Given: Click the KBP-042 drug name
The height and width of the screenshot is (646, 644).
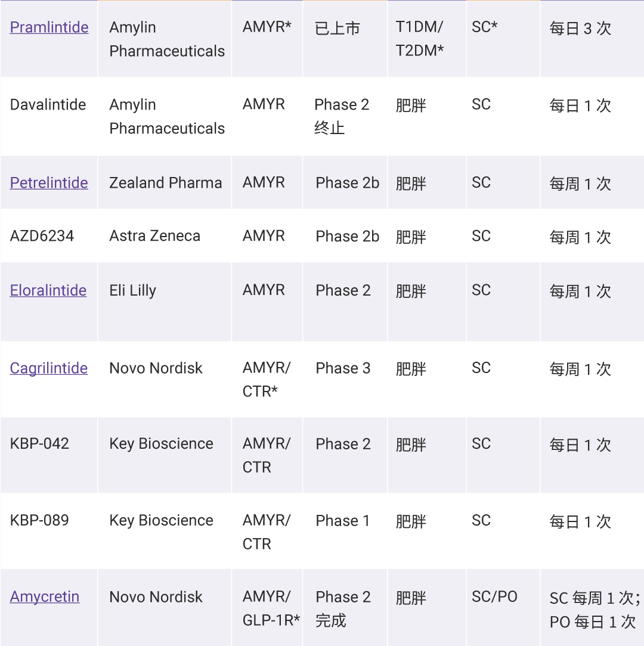Looking at the screenshot, I should coord(39,444).
